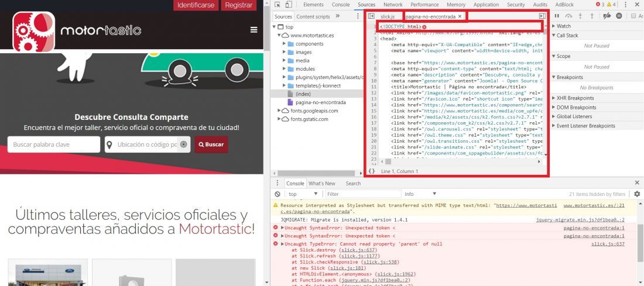Expand the modules folder
This screenshot has height=286, width=644.
284,69
